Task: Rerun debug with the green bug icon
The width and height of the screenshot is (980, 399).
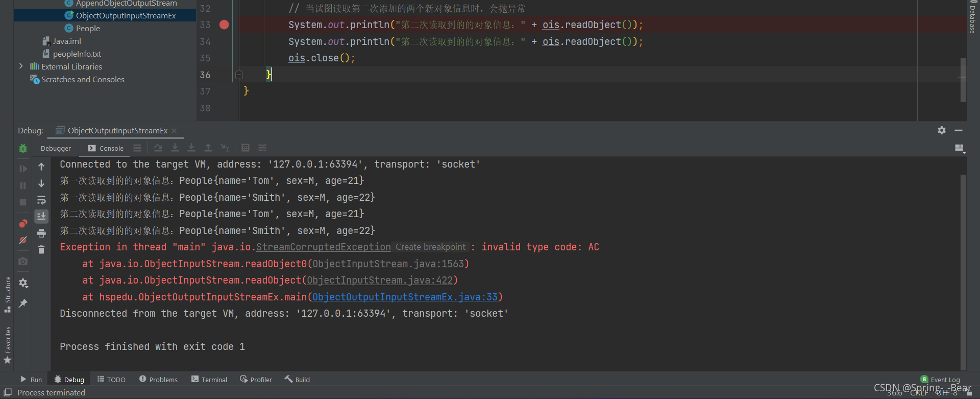Action: (23, 148)
